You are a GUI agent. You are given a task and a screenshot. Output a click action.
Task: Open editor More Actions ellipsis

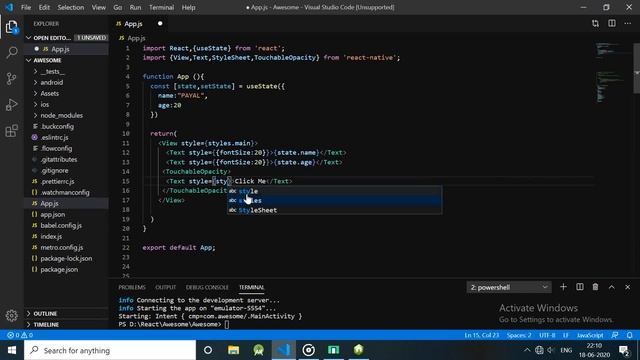pos(628,24)
